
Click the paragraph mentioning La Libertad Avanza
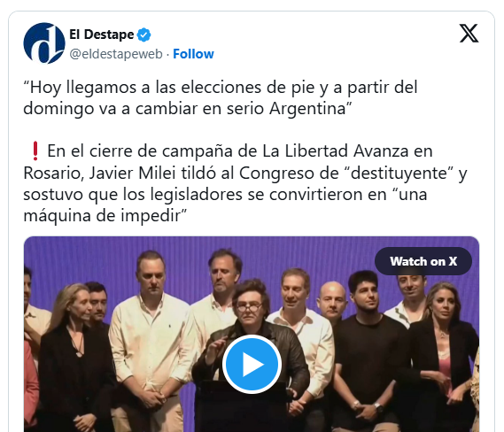(x=245, y=183)
